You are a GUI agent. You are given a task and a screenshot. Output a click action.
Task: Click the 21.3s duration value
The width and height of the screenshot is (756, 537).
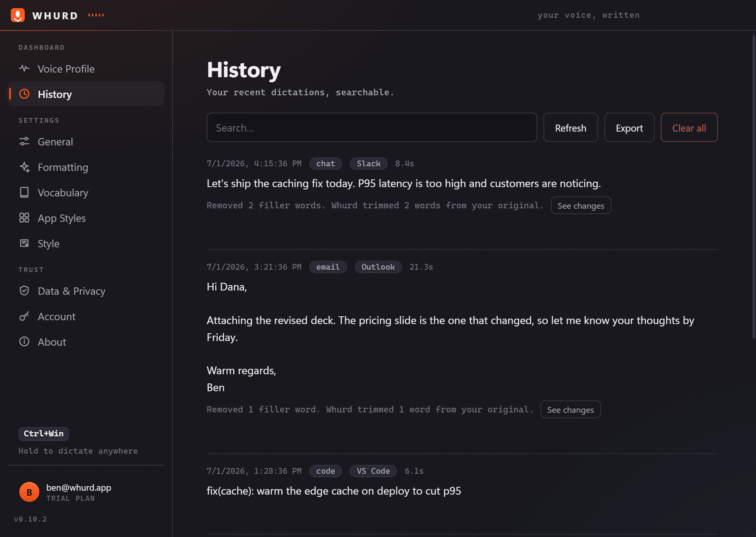[x=421, y=267]
